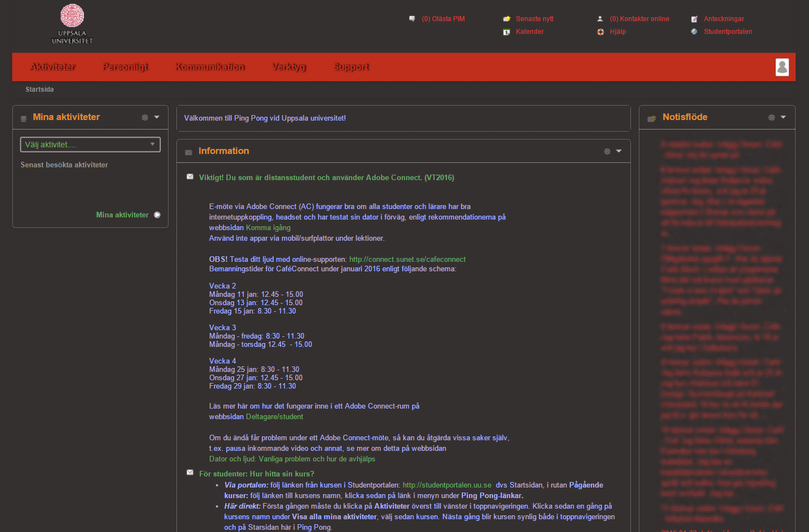Open the Deltagare/student link
The width and height of the screenshot is (809, 532).
(274, 417)
